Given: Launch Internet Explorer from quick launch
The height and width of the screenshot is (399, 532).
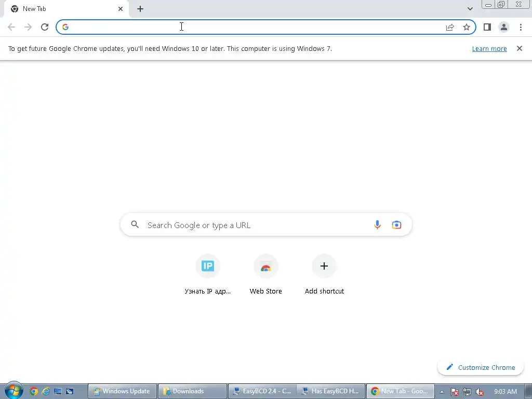Looking at the screenshot, I should point(46,391).
